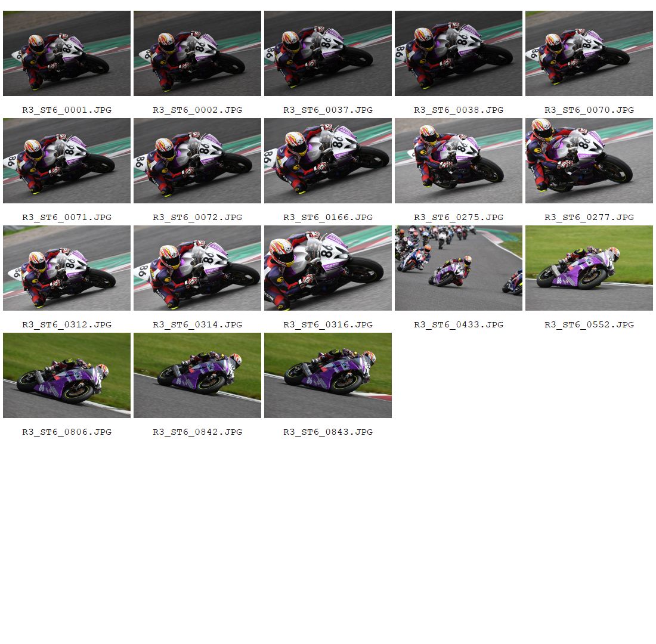Select thumbnail R3_ST6_0070.JPG
This screenshot has height=644, width=656.
point(589,53)
